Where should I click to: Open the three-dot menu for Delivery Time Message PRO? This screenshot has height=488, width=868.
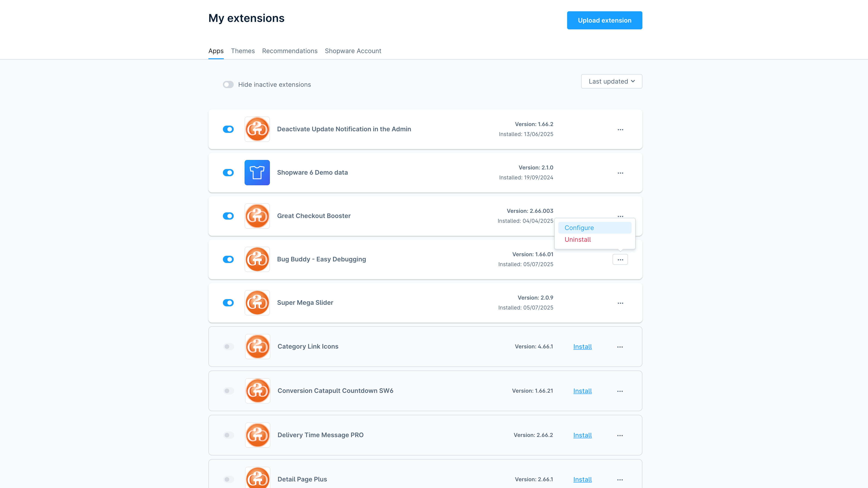pyautogui.click(x=620, y=435)
